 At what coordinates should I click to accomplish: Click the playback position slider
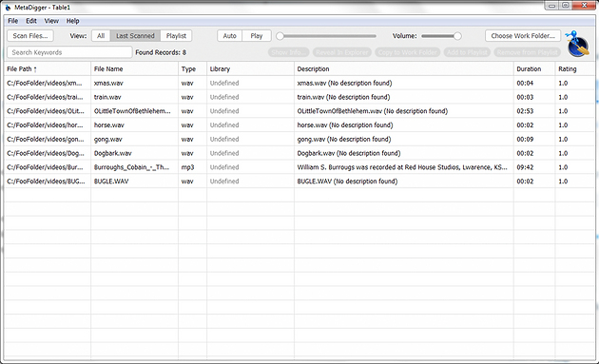click(x=326, y=36)
